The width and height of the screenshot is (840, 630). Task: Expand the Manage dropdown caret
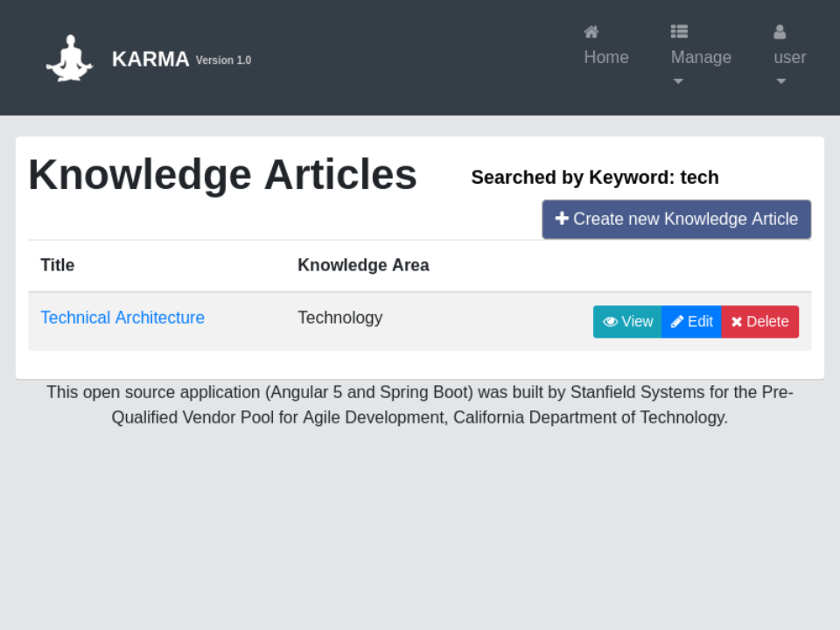point(678,81)
